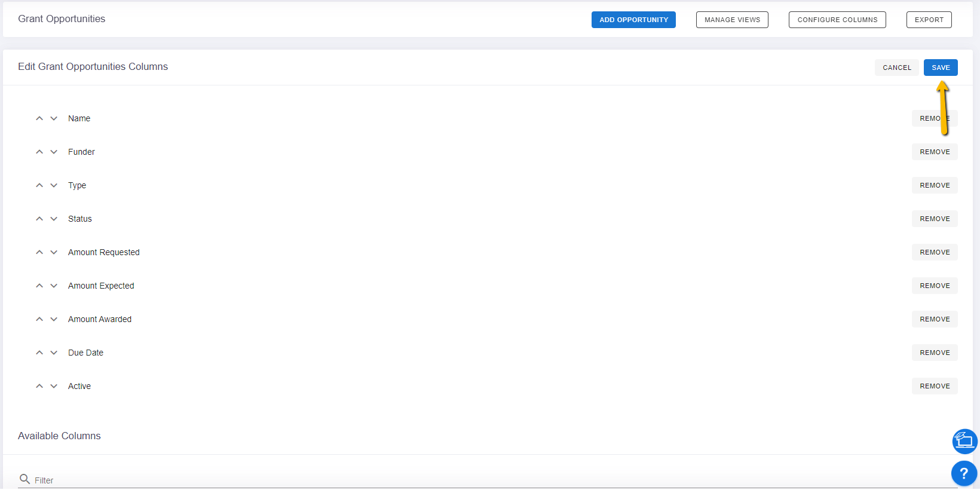
Task: Move the Funder column down
Action: tap(54, 152)
